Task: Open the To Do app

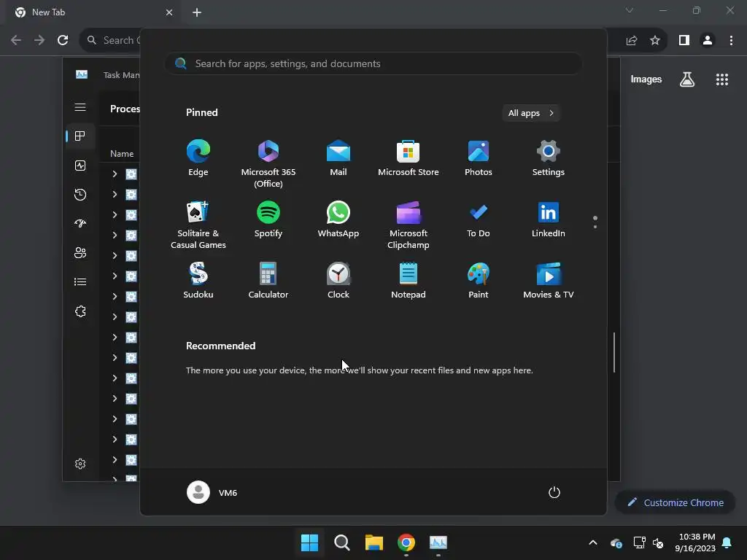Action: [x=479, y=219]
